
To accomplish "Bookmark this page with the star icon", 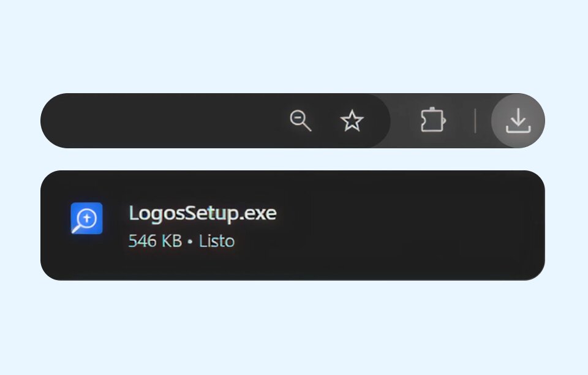I will [352, 120].
